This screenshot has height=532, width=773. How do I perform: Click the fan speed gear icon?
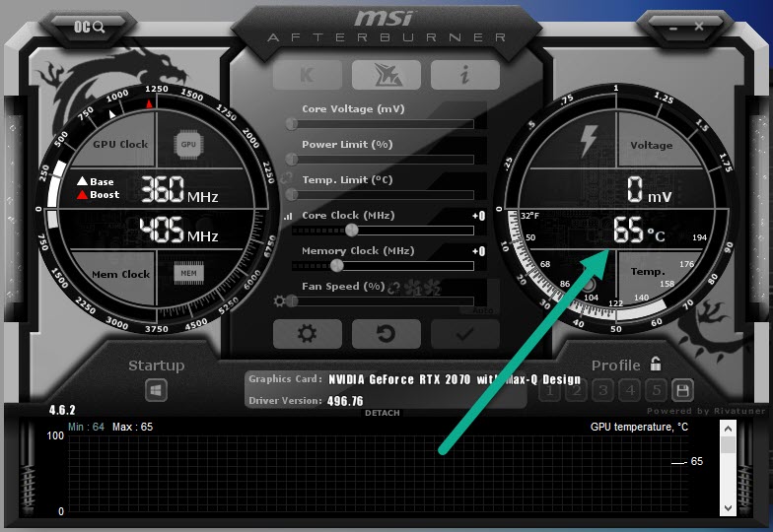point(280,301)
